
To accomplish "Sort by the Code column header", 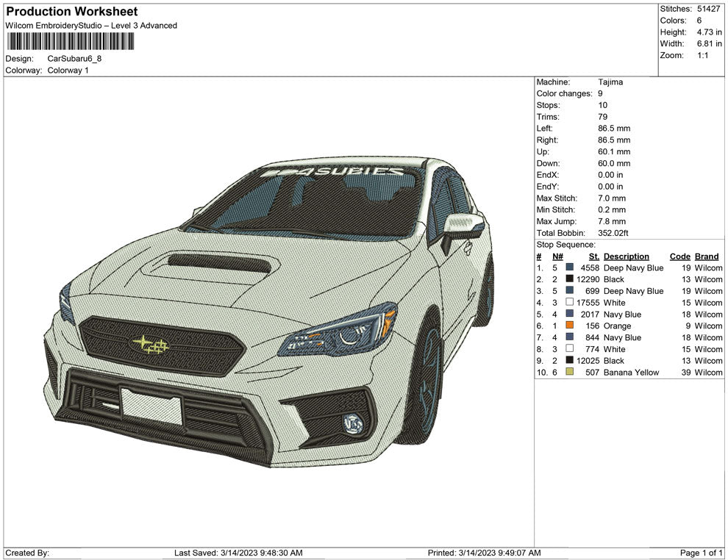I will click(679, 256).
